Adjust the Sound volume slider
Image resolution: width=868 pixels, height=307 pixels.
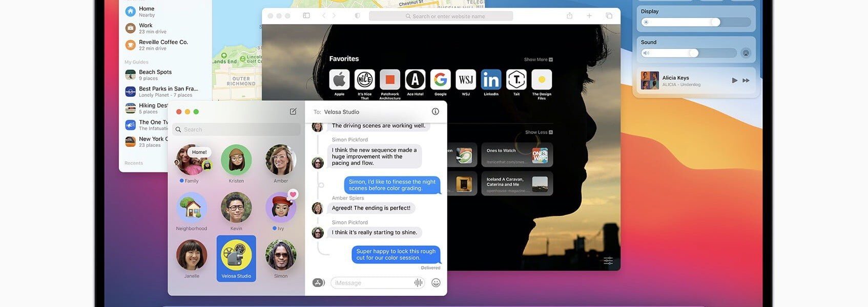pos(689,53)
